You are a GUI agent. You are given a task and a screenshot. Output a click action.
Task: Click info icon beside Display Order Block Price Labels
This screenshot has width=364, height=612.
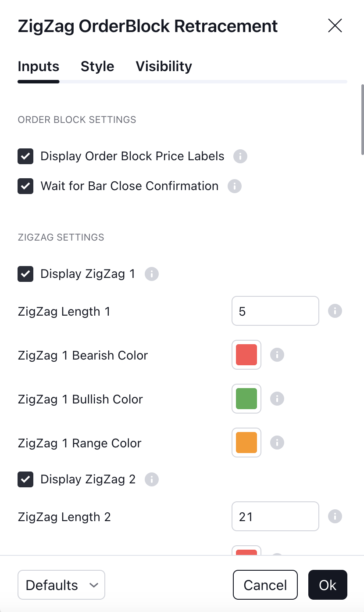tap(240, 156)
